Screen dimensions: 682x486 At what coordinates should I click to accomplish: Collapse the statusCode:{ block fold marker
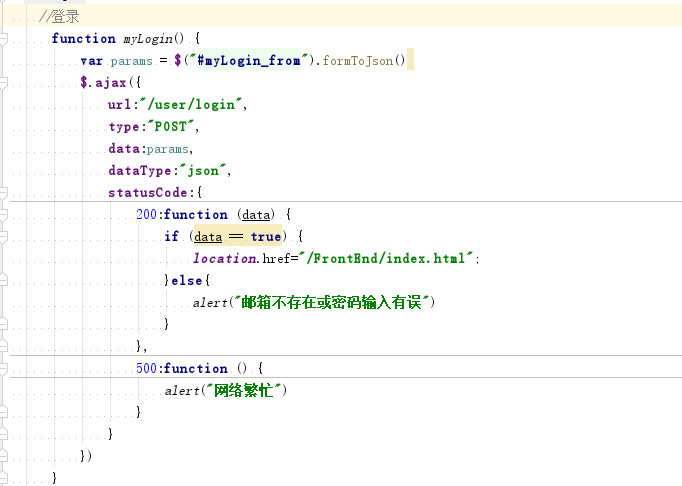3,193
